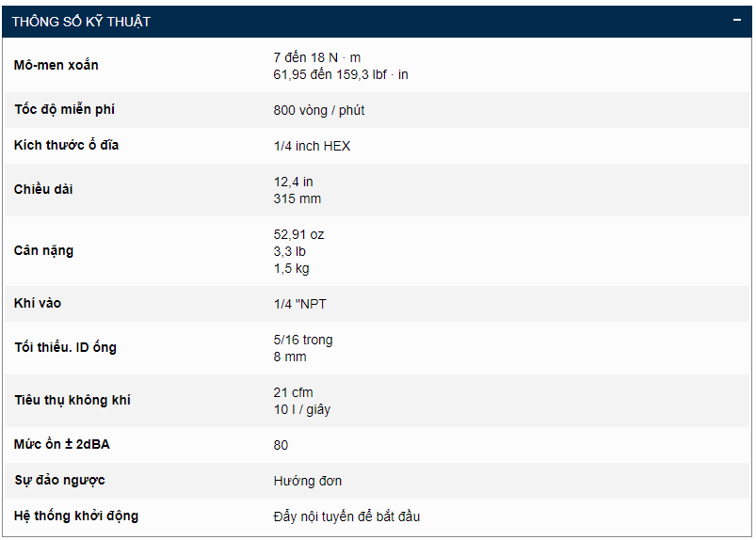Viewport: 756px width, 540px height.
Task: Select the Mô-men xoắn row label
Action: pos(56,65)
